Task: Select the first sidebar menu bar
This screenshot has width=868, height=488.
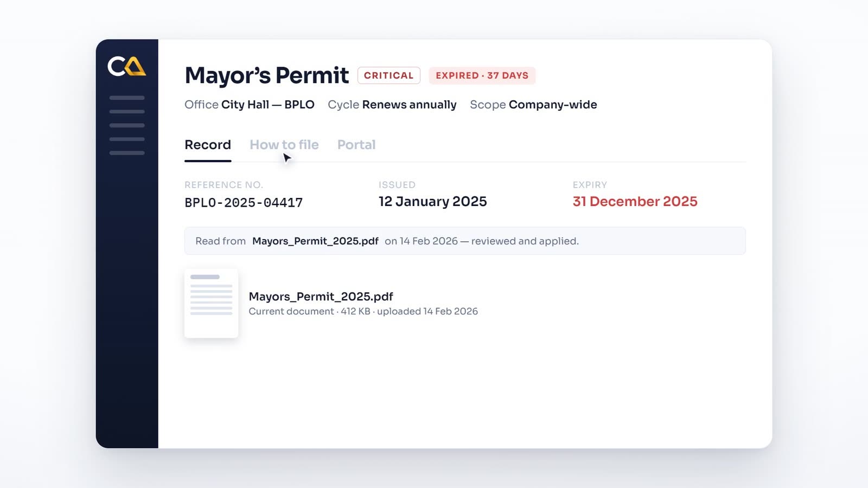Action: point(127,98)
